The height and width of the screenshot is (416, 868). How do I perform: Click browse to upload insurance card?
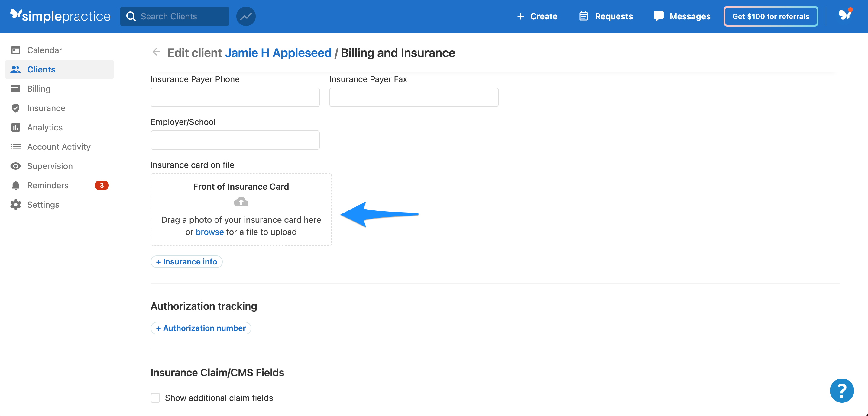(209, 232)
